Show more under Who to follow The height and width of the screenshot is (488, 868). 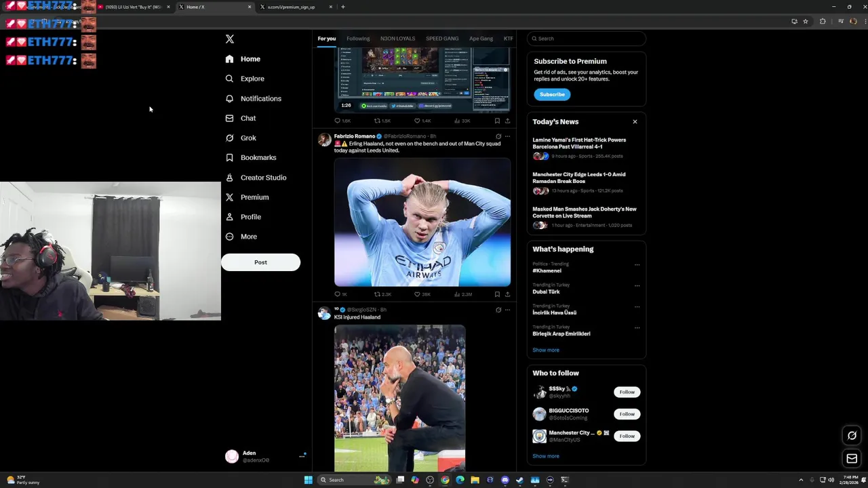(546, 456)
